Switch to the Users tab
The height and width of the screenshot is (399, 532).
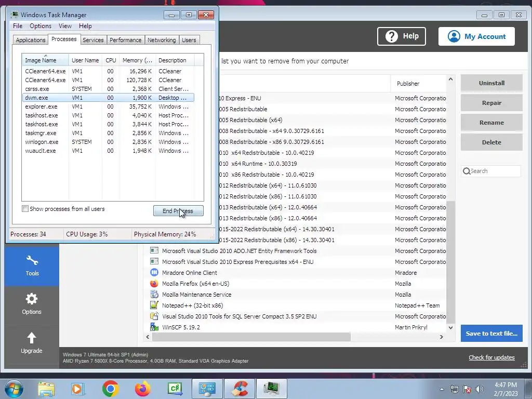coord(189,40)
